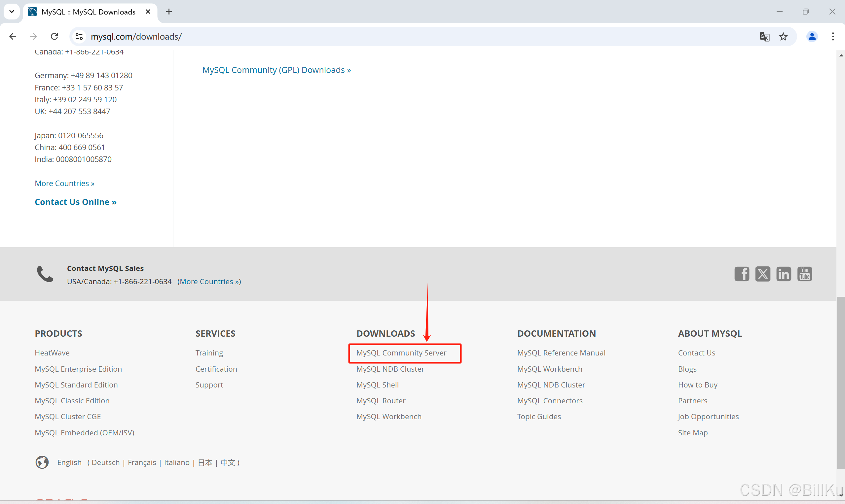Viewport: 845px width, 504px height.
Task: Open the MySQL X (Twitter) icon
Action: tap(763, 274)
